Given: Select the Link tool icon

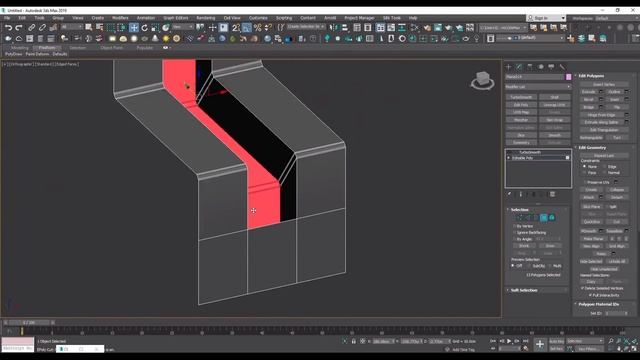Looking at the screenshot, I should (x=31, y=28).
